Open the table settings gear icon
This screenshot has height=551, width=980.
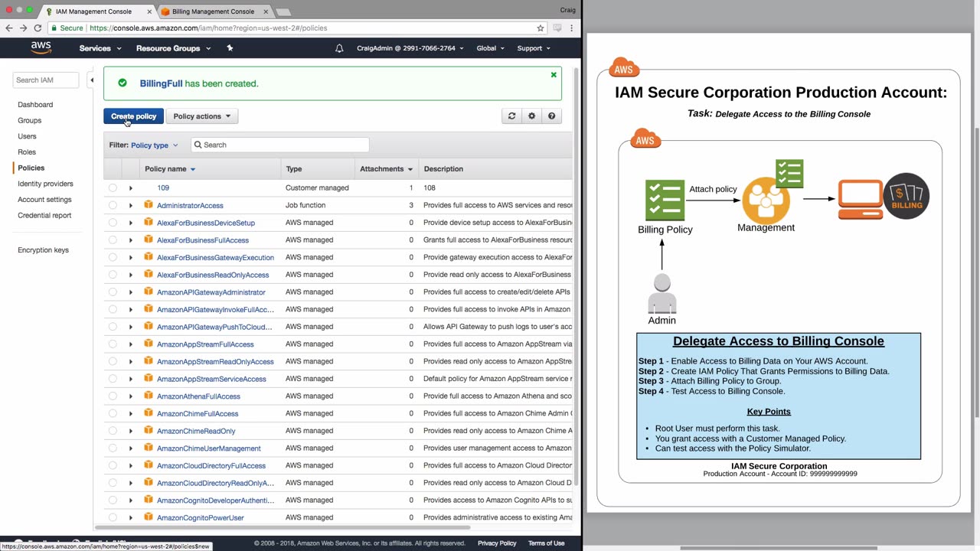coord(532,116)
